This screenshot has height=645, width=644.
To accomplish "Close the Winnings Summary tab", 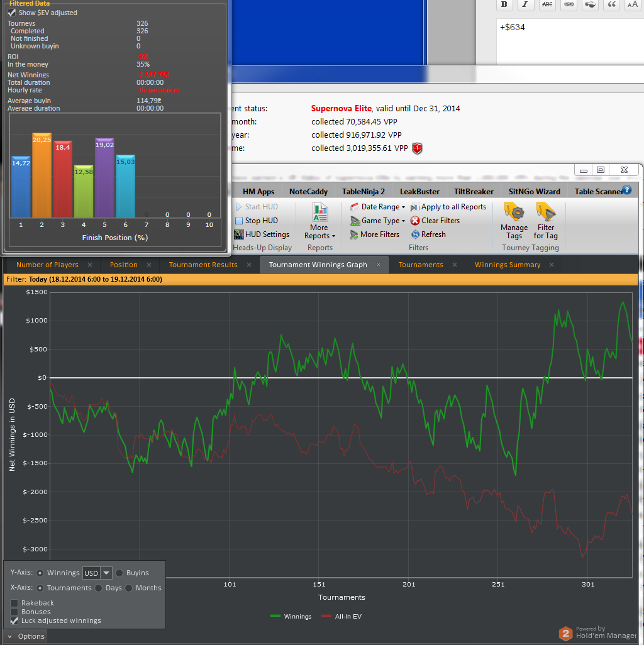I will 552,265.
